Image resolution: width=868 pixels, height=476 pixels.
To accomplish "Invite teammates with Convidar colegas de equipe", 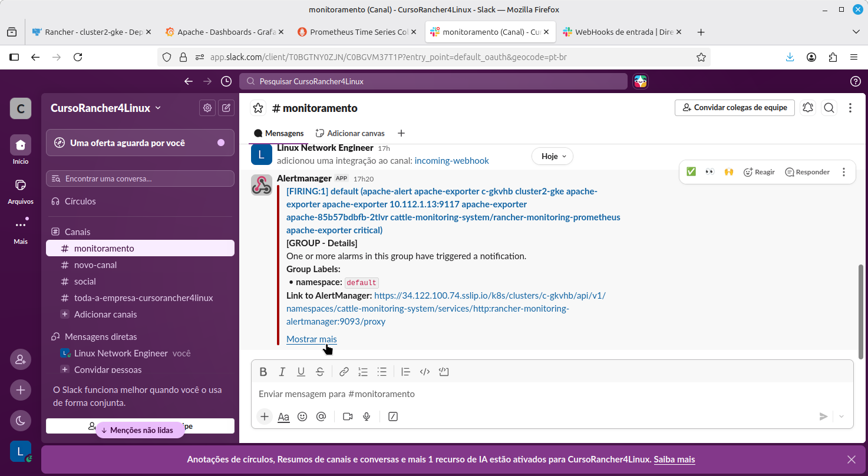I will tap(735, 108).
